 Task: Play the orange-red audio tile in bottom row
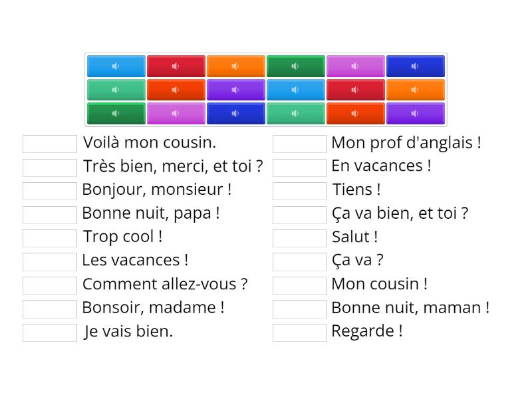click(x=355, y=114)
